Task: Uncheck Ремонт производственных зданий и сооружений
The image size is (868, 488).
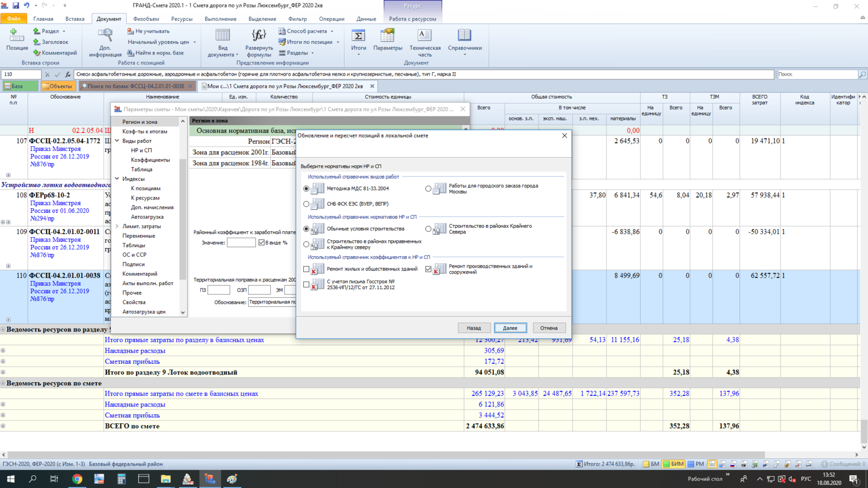Action: point(428,269)
